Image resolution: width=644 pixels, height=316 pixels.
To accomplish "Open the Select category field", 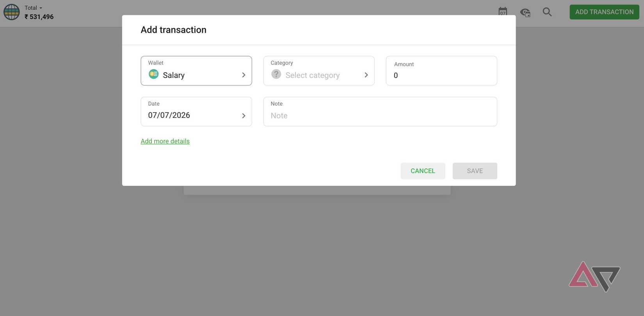I will click(319, 71).
